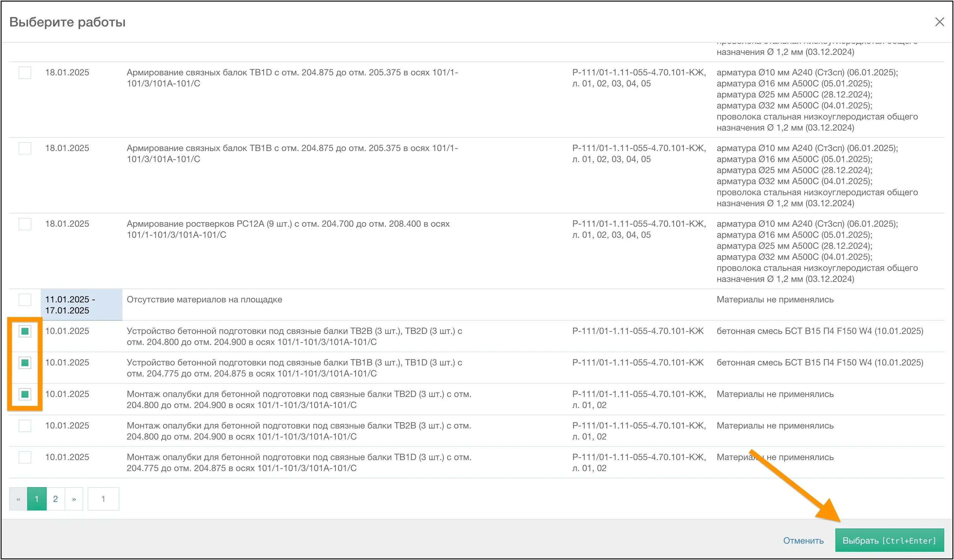The width and height of the screenshot is (954, 560).
Task: Tick the РС12А rostverk reinforcement checkbox
Action: [25, 224]
